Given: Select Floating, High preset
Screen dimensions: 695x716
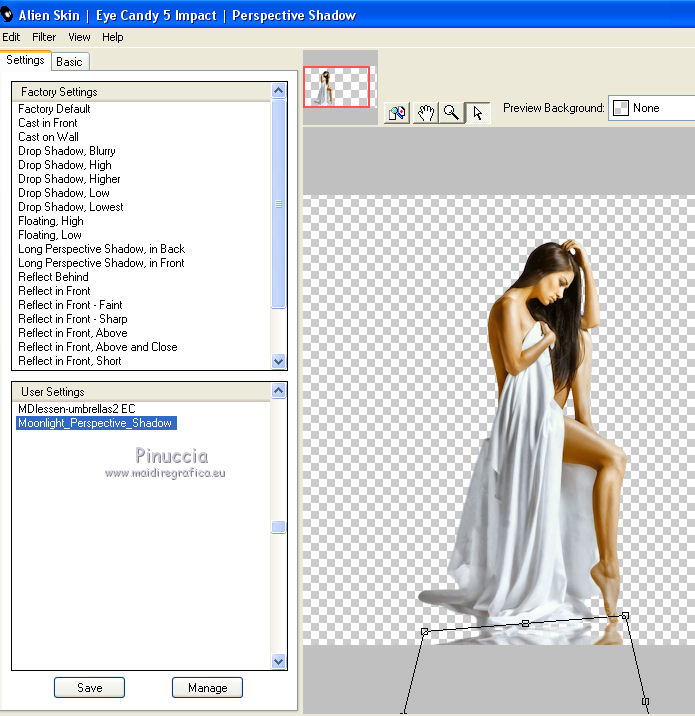Looking at the screenshot, I should [x=51, y=221].
